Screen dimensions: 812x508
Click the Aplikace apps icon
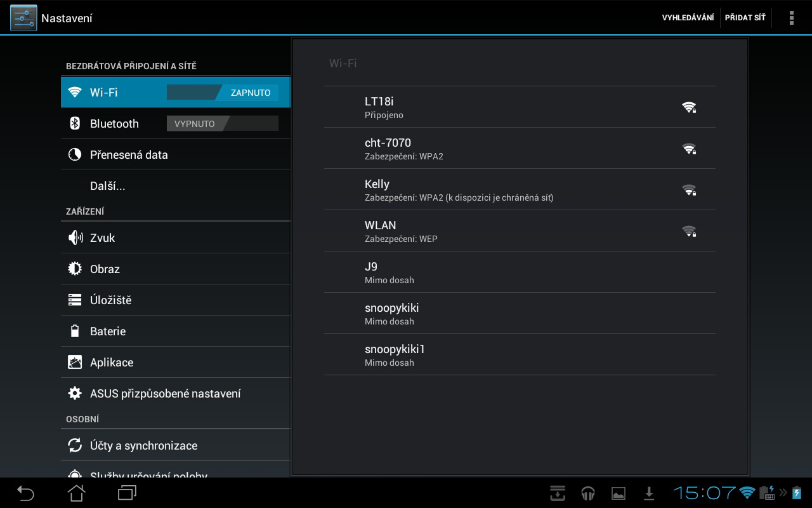75,362
